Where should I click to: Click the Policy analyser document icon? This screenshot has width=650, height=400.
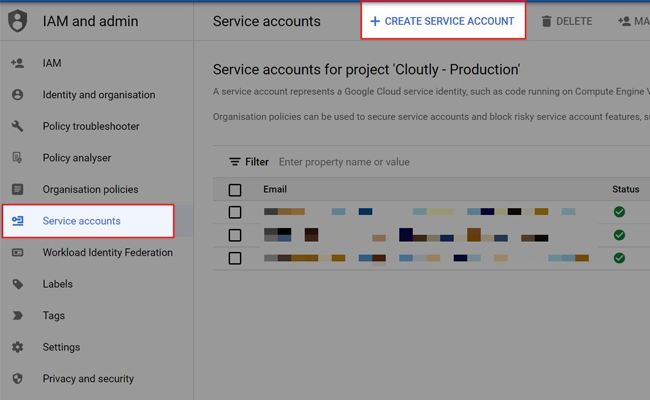coord(17,158)
